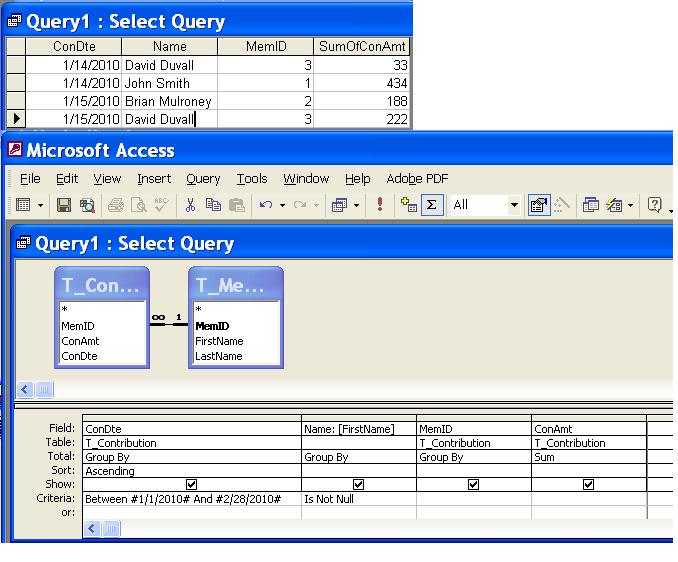Open the View button dropdown arrow

[40, 205]
